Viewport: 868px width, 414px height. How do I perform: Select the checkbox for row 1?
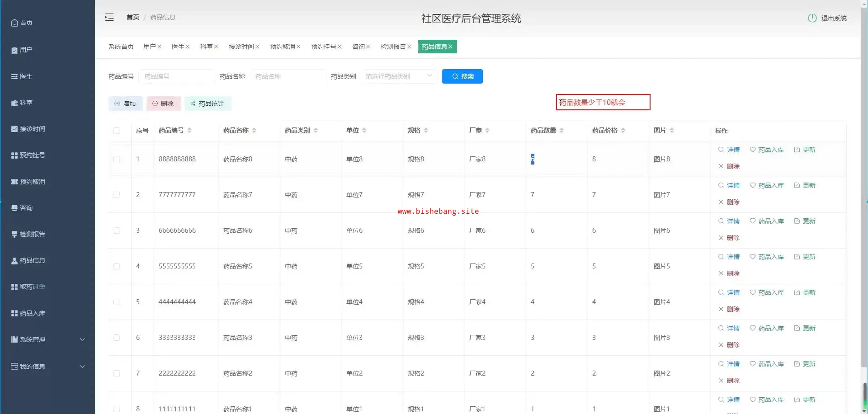[117, 159]
